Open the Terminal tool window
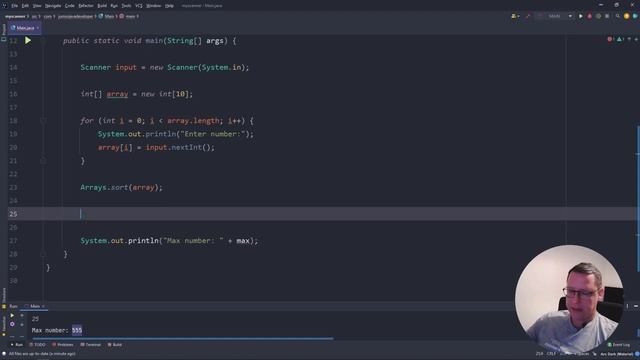 [x=91, y=345]
